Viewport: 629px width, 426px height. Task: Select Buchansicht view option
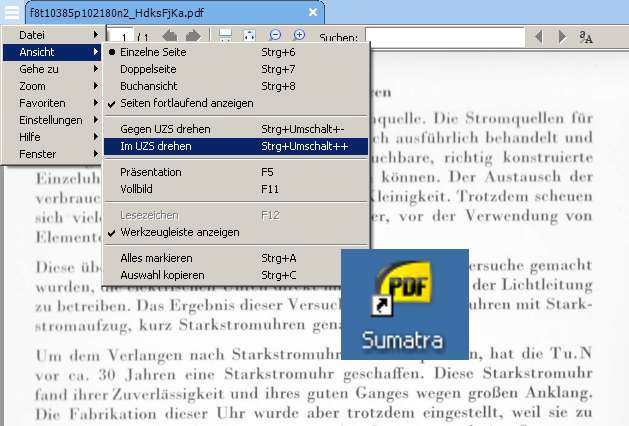click(x=236, y=86)
